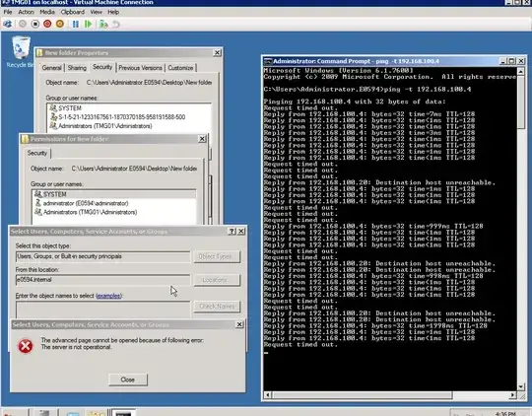Click the orange Save state toolbar icon
The image size is (532, 416).
60,24
